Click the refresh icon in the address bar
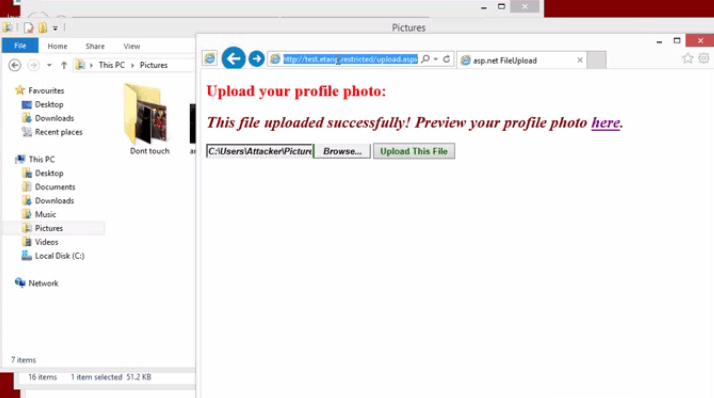Image resolution: width=714 pixels, height=398 pixels. pyautogui.click(x=446, y=59)
